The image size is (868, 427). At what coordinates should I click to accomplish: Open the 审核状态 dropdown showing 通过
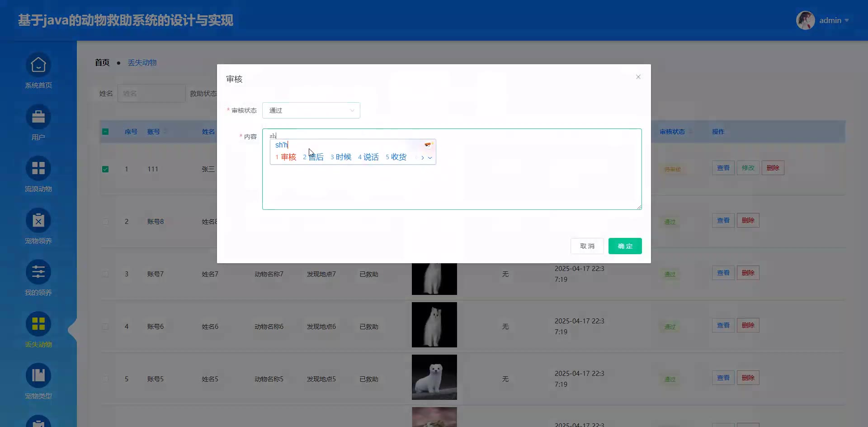(311, 110)
